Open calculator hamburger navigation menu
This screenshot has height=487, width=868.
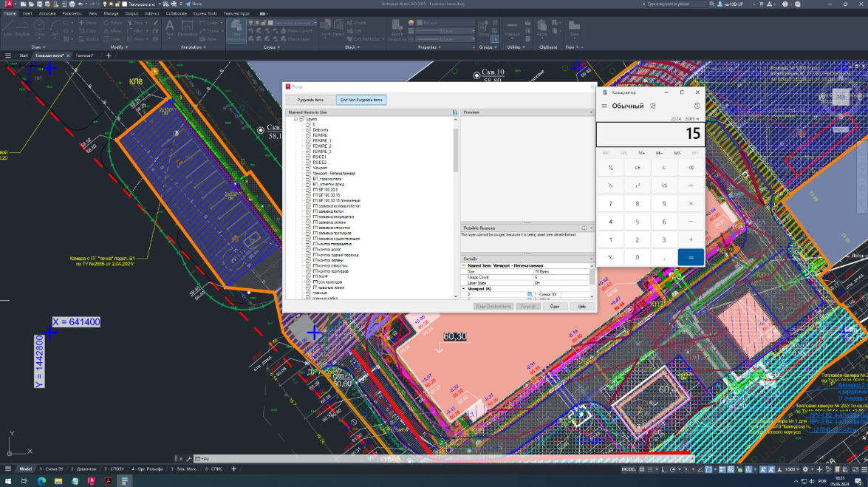pyautogui.click(x=604, y=106)
